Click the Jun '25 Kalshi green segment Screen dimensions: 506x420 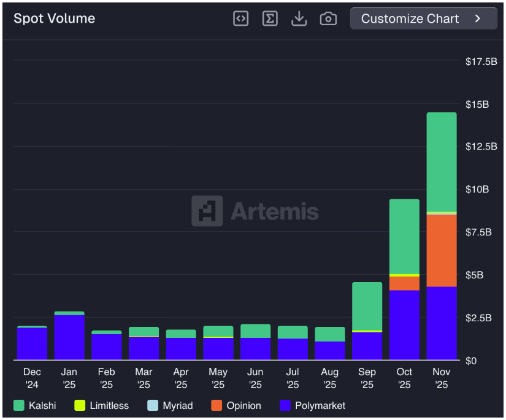pos(255,331)
